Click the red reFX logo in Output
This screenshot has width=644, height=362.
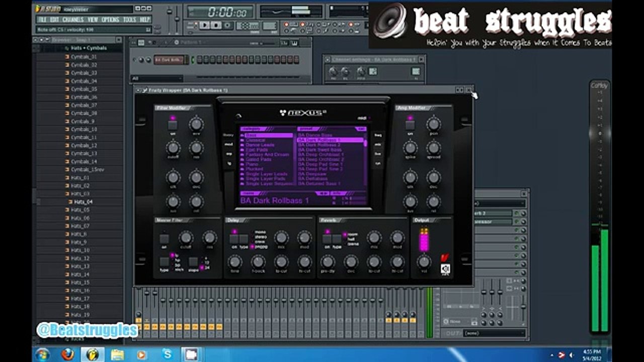pos(445,258)
